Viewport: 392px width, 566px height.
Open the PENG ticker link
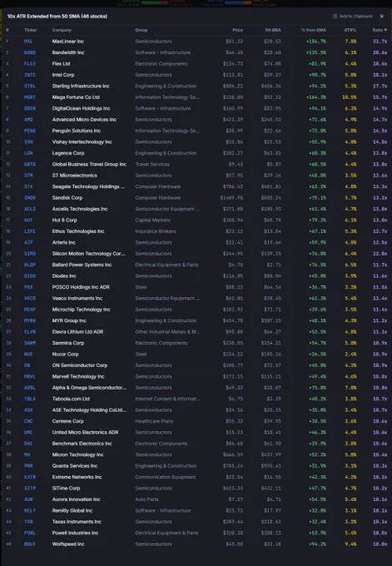coord(30,131)
